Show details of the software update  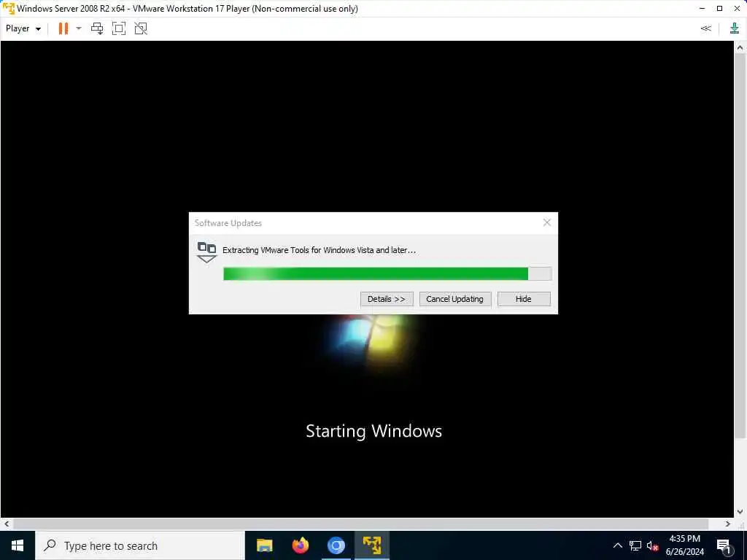(387, 299)
